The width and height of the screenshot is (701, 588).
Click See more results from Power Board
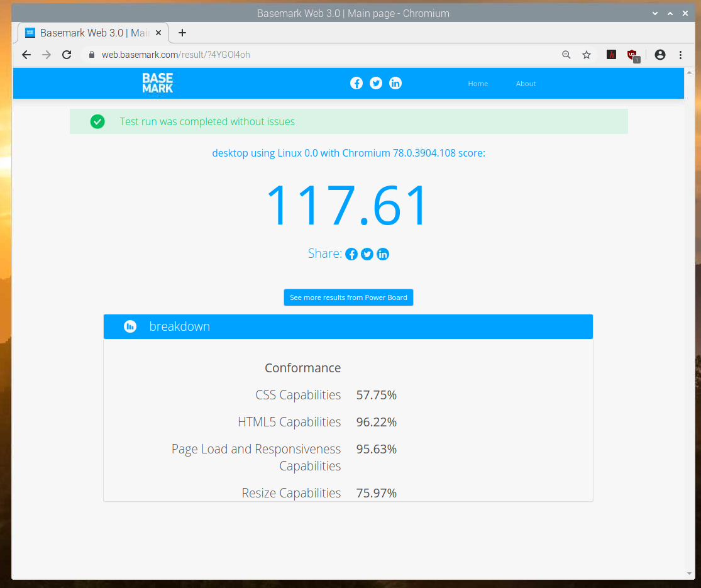[348, 297]
